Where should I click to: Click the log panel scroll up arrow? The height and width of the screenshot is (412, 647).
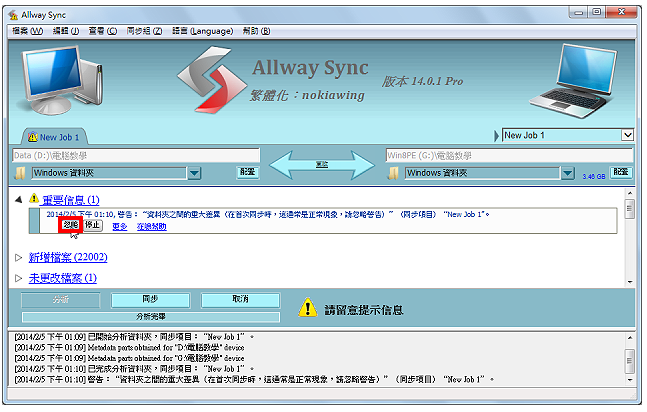tap(630, 338)
